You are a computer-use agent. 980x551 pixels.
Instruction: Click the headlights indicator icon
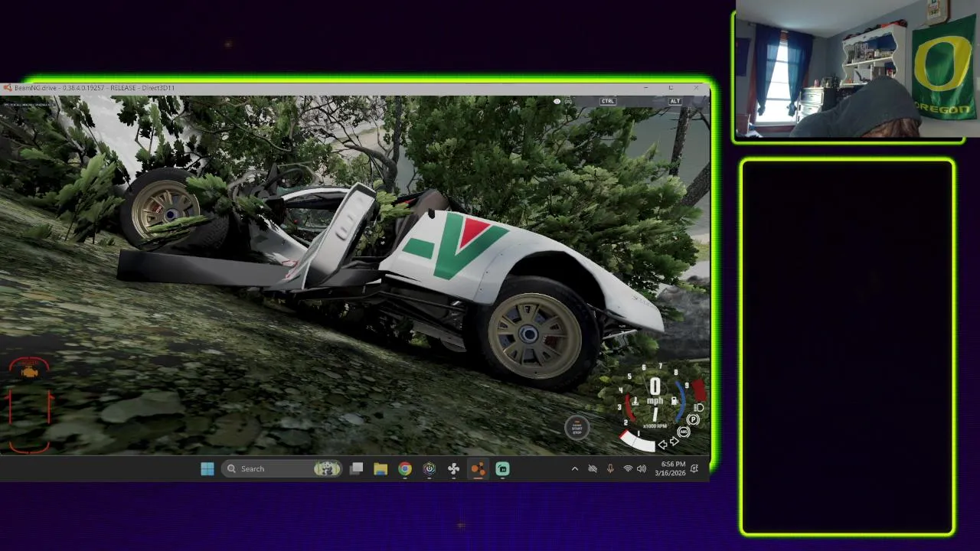698,408
